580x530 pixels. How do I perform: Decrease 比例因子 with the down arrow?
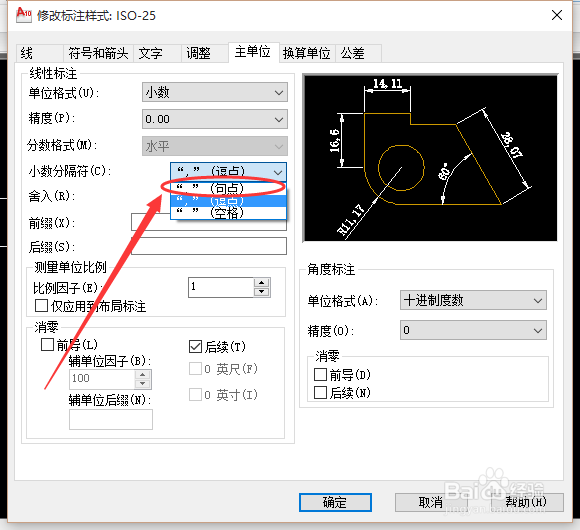(x=262, y=292)
